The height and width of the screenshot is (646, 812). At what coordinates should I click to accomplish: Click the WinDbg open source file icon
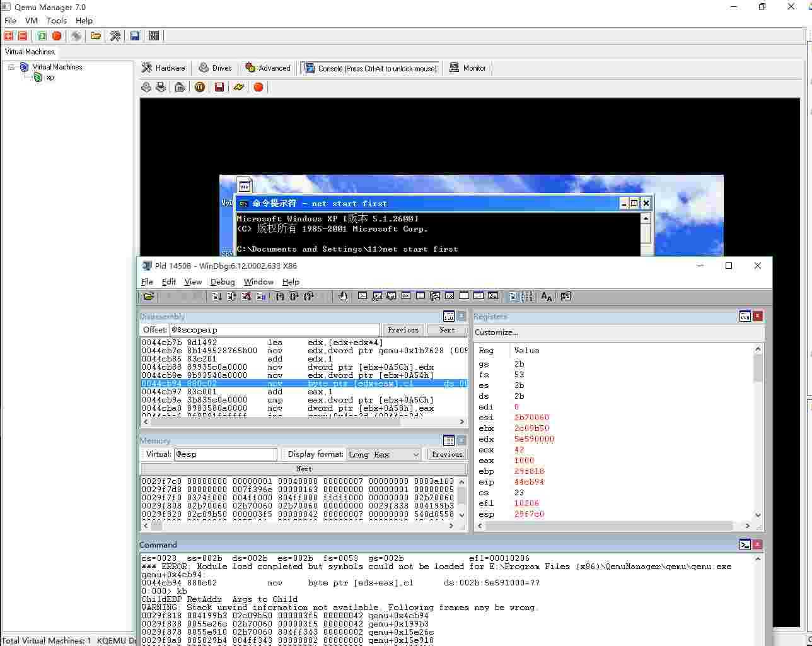click(x=149, y=296)
